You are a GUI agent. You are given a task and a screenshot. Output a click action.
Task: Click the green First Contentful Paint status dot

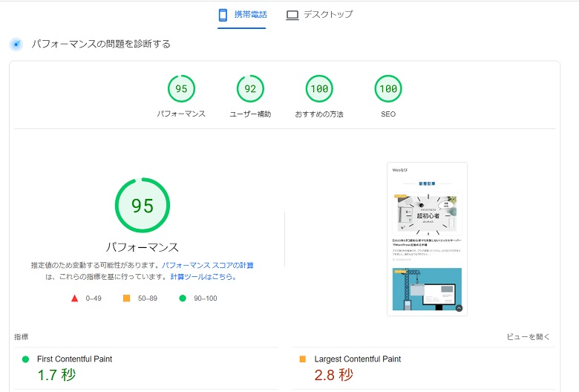(25, 359)
